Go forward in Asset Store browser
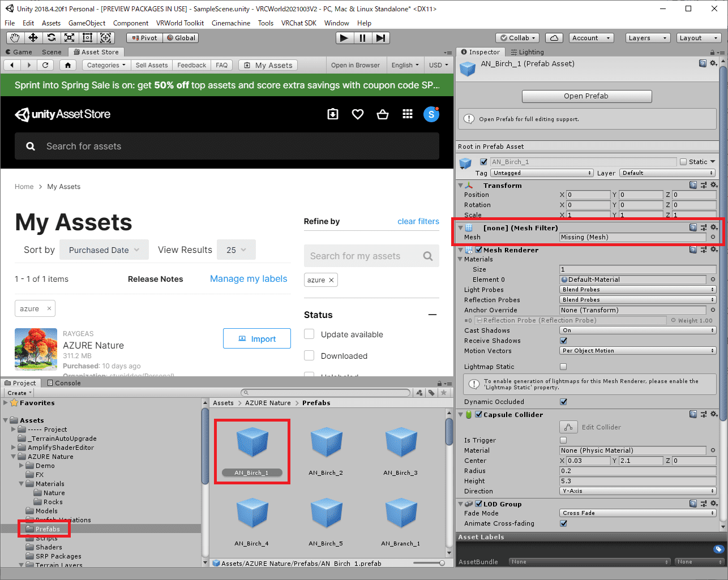Viewport: 728px width, 580px height. coord(29,65)
